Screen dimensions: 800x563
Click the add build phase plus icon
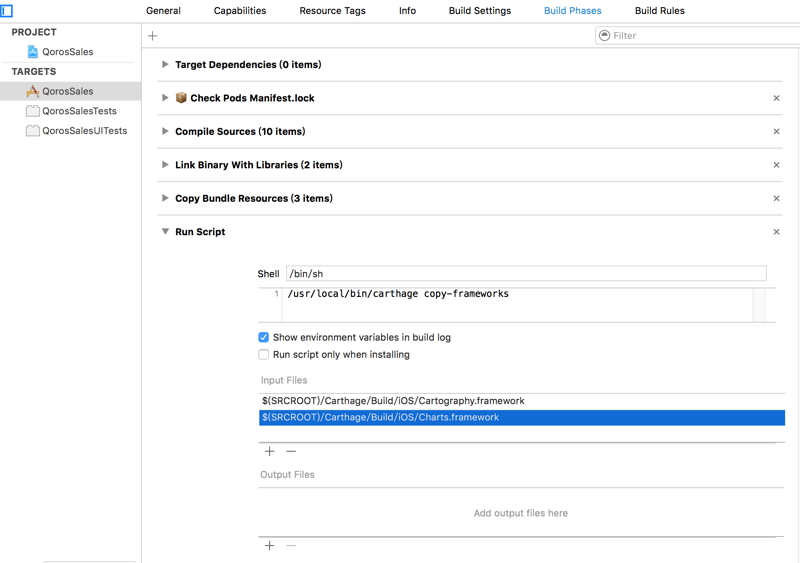153,36
